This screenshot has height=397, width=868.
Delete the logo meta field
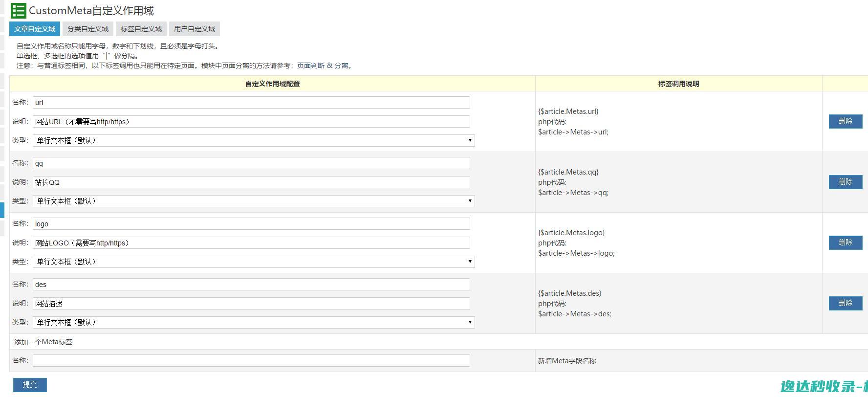pos(846,243)
